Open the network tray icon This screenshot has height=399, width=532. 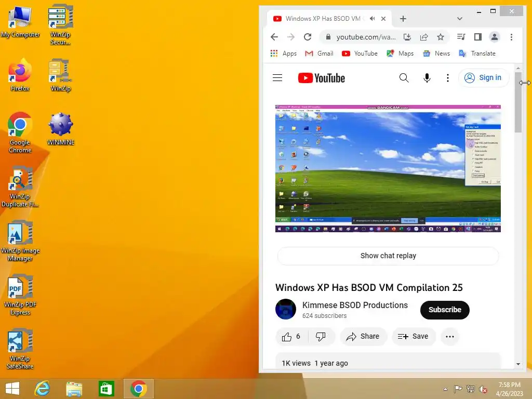click(x=471, y=389)
